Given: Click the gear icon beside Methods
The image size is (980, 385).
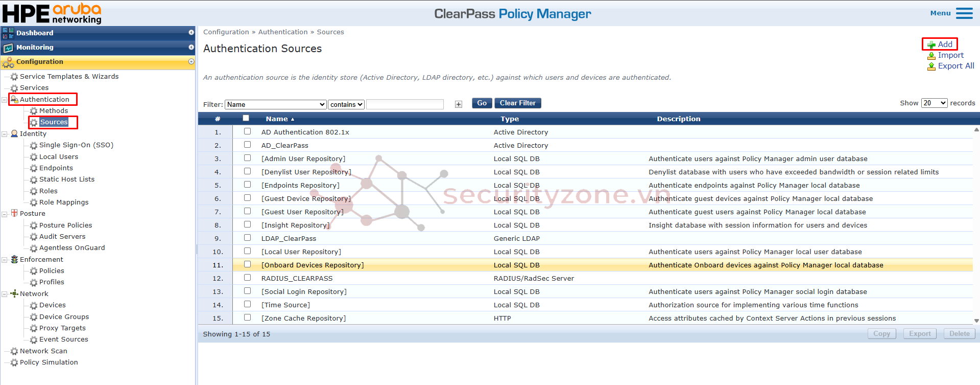Looking at the screenshot, I should (x=34, y=111).
